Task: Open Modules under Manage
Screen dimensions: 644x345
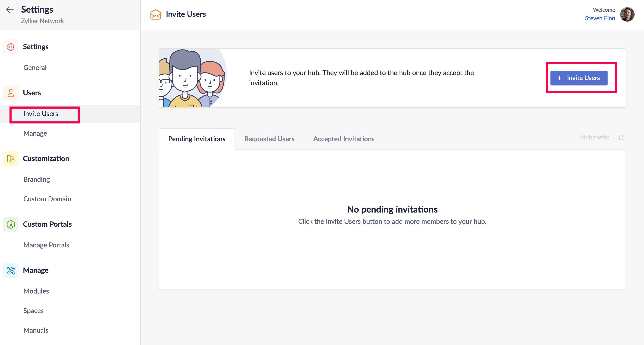Action: coord(36,291)
